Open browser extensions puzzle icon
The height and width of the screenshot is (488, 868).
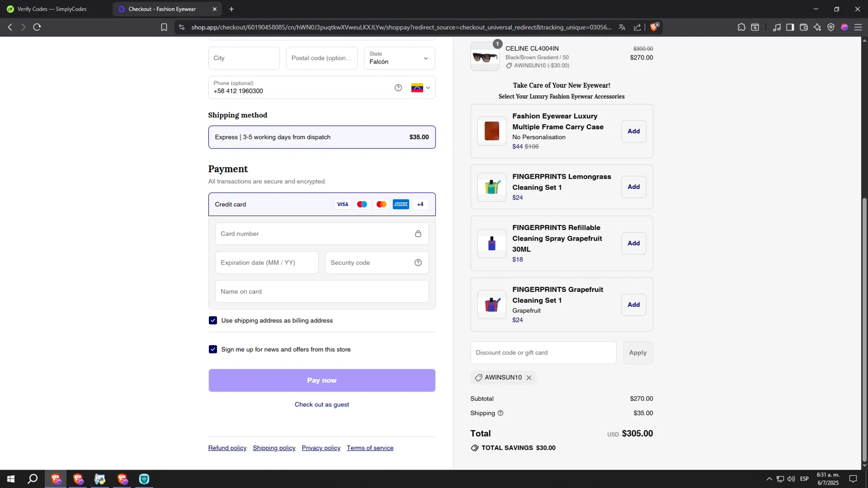click(741, 27)
